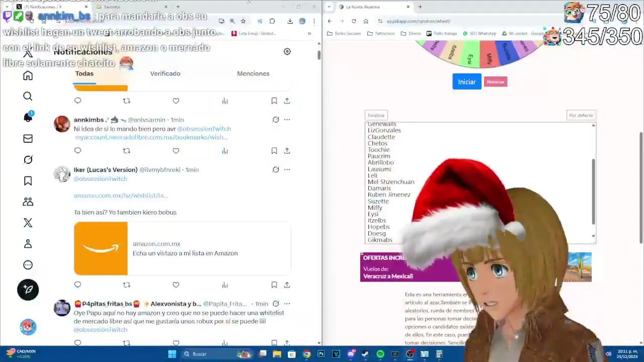Open the Premium X icon in sidebar

click(28, 223)
